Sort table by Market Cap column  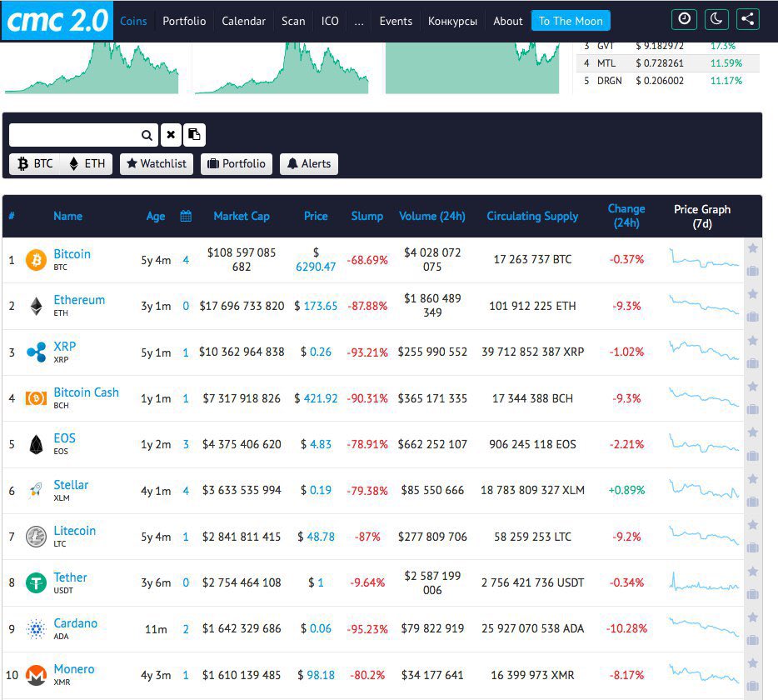point(242,216)
